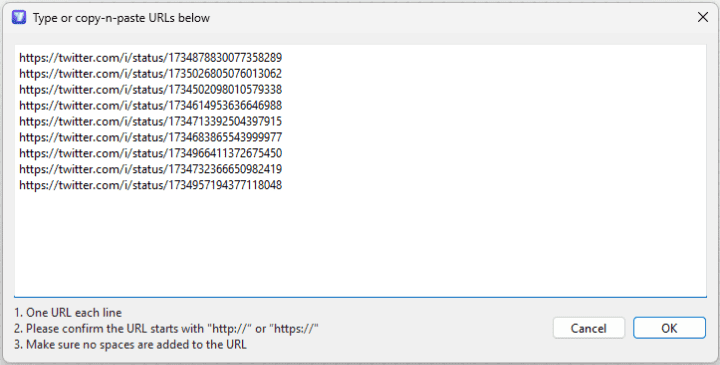
Task: Confirm the URLs with OK
Action: 669,328
